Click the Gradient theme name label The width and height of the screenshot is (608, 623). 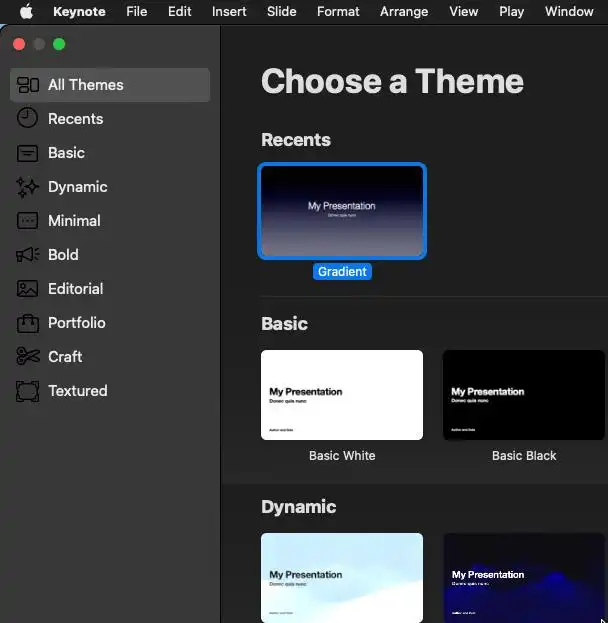pos(342,271)
